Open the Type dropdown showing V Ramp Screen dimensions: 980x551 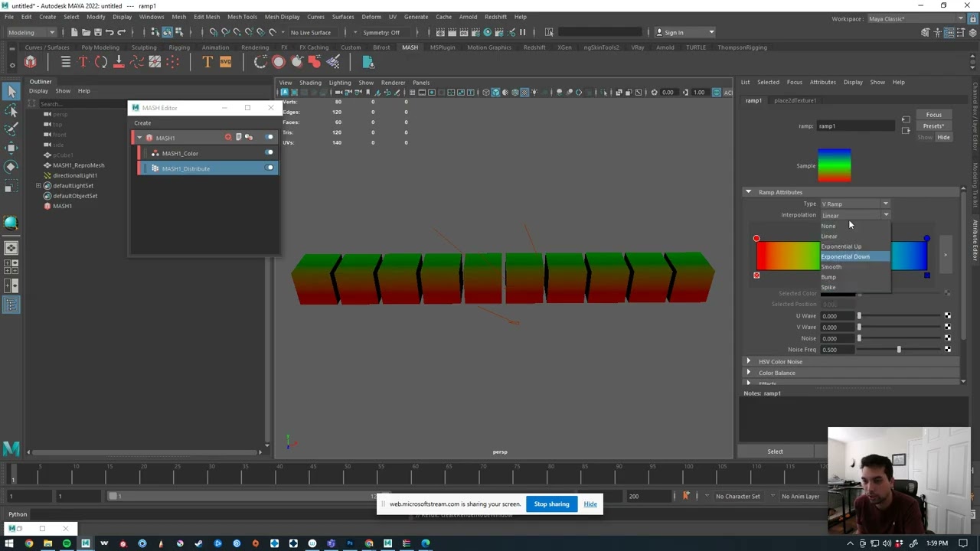point(855,204)
